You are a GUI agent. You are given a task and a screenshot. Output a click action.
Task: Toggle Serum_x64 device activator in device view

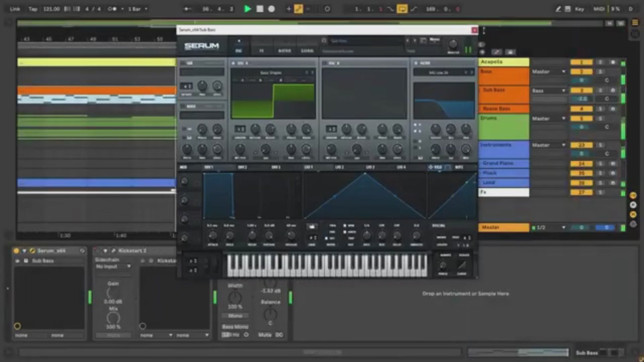(16, 251)
